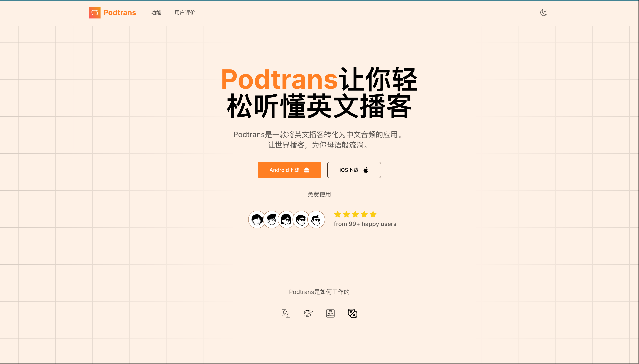Click the fifth yellow rating star

(x=373, y=214)
